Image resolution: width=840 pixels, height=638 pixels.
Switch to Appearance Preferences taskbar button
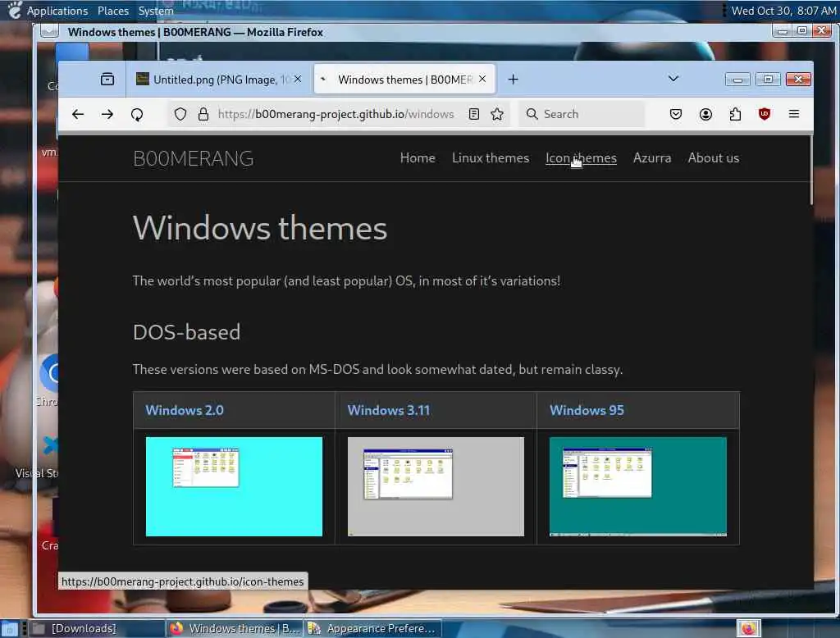pos(373,628)
